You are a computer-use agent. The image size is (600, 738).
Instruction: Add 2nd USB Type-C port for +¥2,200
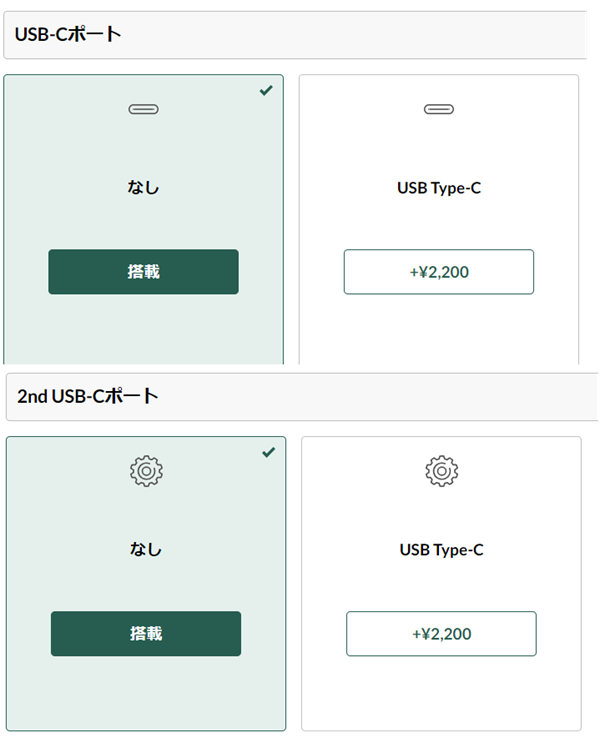click(441, 634)
